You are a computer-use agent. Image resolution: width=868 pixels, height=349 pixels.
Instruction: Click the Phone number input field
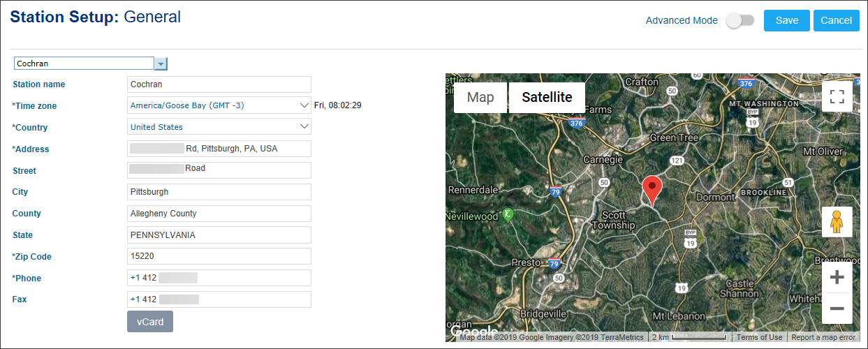click(x=219, y=278)
